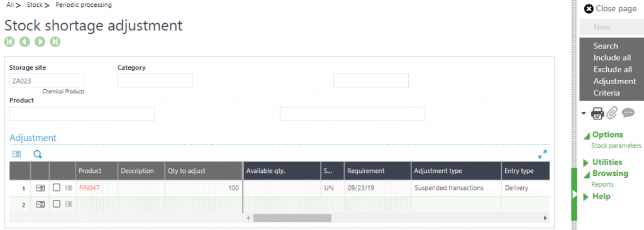Click horizontal scrollbar thumb under grid
644x230 pixels.
click(x=292, y=218)
